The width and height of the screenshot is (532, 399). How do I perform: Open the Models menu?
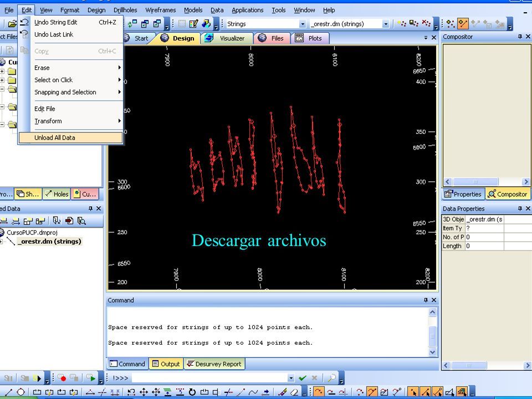pos(193,10)
